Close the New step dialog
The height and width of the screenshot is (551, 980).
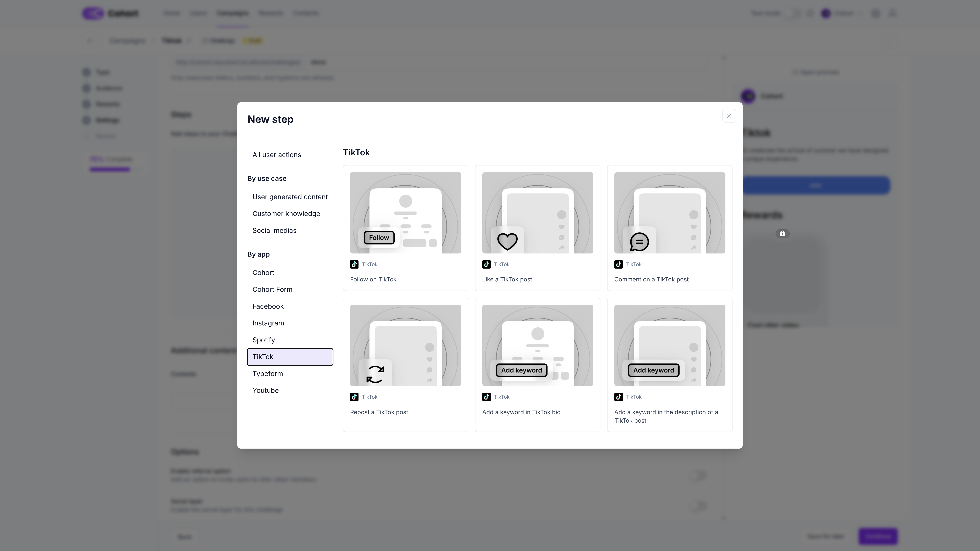[x=728, y=116]
